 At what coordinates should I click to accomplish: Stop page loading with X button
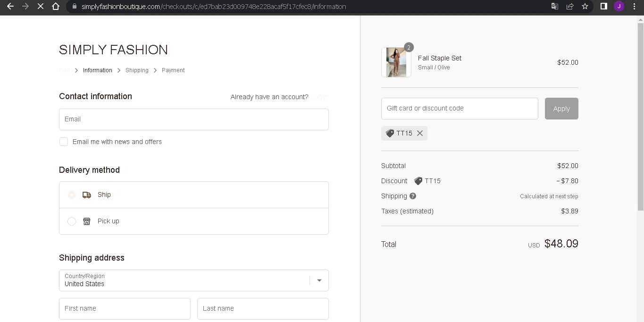41,7
